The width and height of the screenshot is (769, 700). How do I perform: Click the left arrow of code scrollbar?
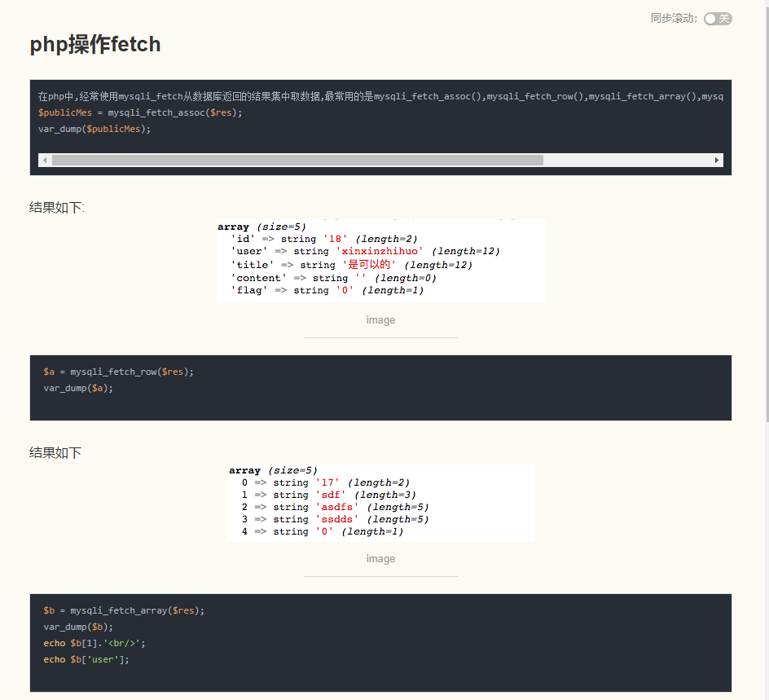[45, 160]
